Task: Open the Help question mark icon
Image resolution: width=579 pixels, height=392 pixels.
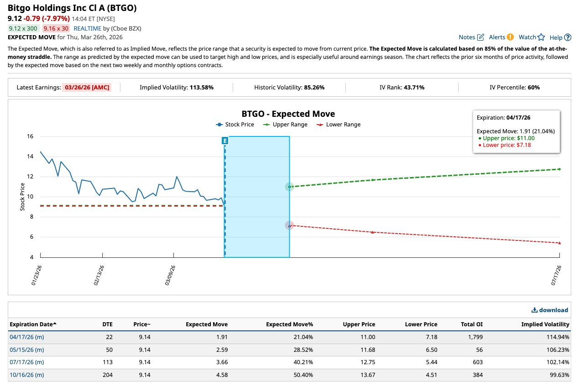Action: point(568,37)
